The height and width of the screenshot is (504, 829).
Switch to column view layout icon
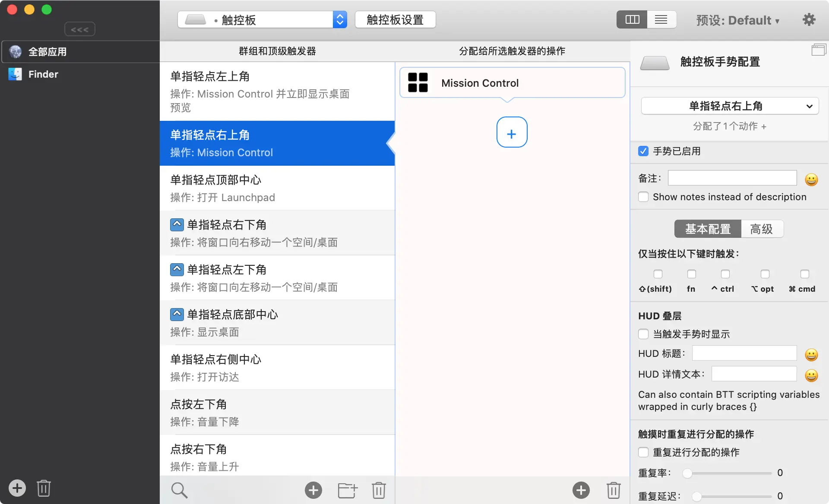click(x=632, y=20)
